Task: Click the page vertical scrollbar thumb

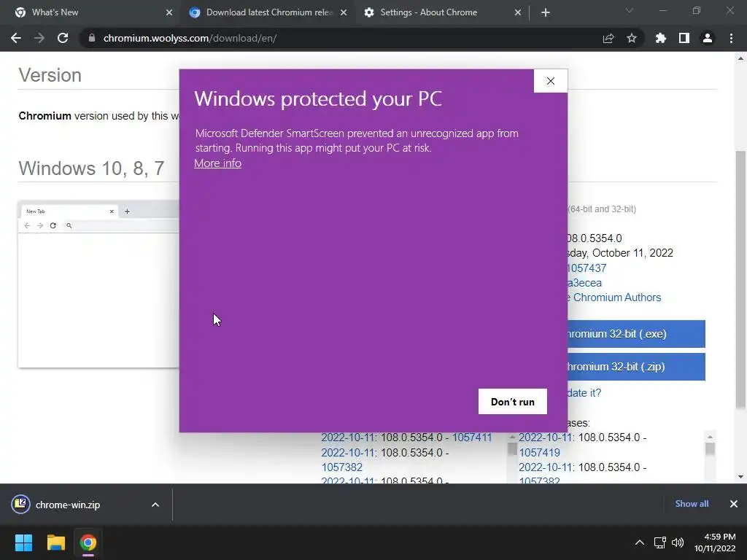Action: tap(740, 279)
